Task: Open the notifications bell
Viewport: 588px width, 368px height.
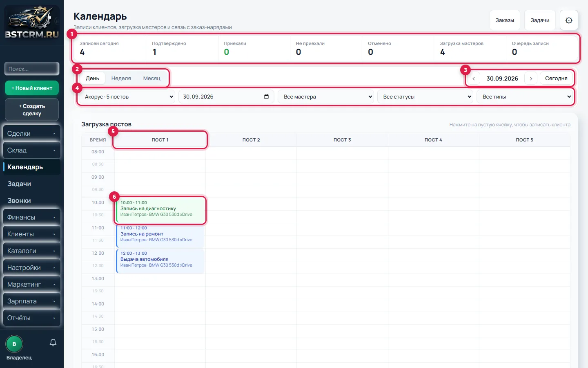Action: pyautogui.click(x=53, y=343)
